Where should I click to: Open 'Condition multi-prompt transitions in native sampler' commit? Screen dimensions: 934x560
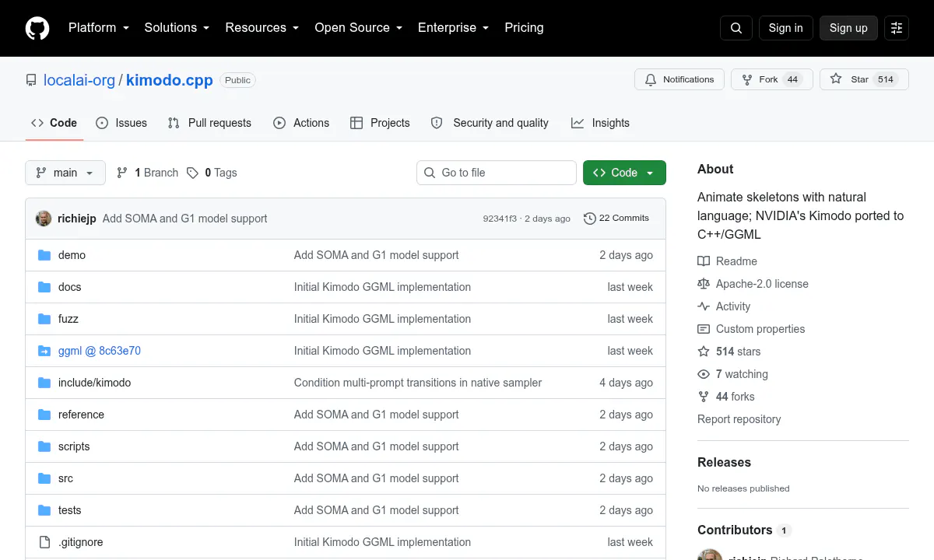click(x=418, y=383)
